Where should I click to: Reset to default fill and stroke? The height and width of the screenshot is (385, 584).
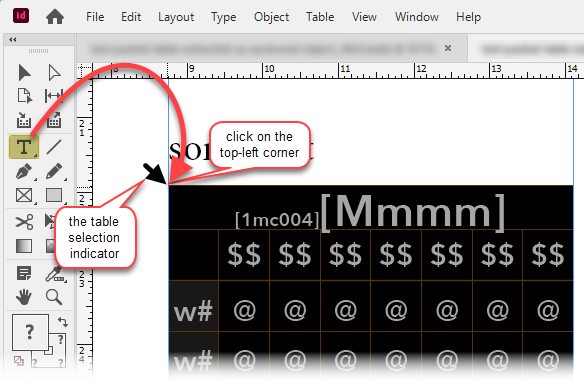19,360
